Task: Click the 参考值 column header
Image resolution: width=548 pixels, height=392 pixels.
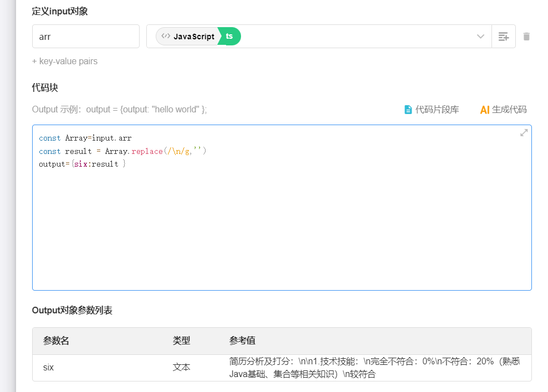Action: pyautogui.click(x=242, y=341)
